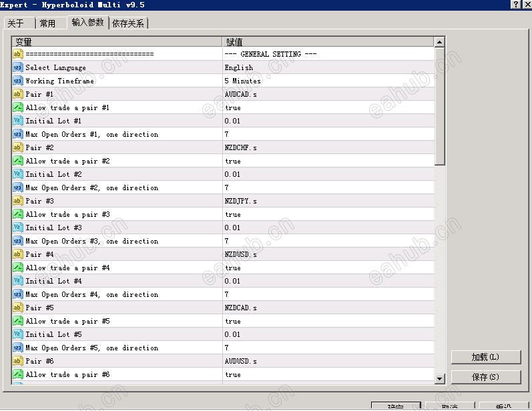The height and width of the screenshot is (411, 532).
Task: Click the boolean icon beside Allow trade a pair #4
Action: click(x=17, y=268)
